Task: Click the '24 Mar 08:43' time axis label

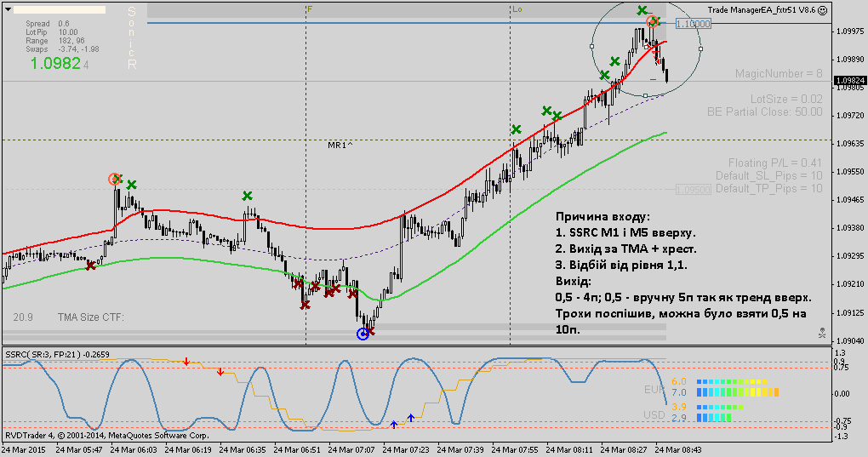Action: point(678,449)
